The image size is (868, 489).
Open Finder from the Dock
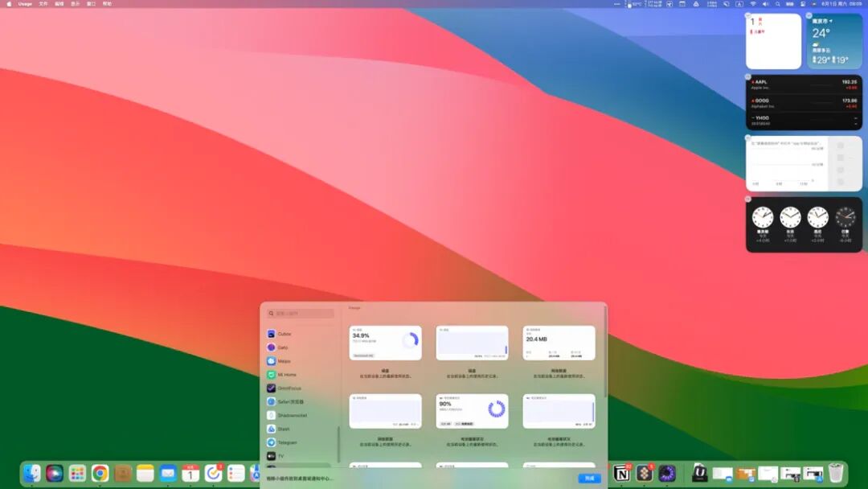point(32,473)
